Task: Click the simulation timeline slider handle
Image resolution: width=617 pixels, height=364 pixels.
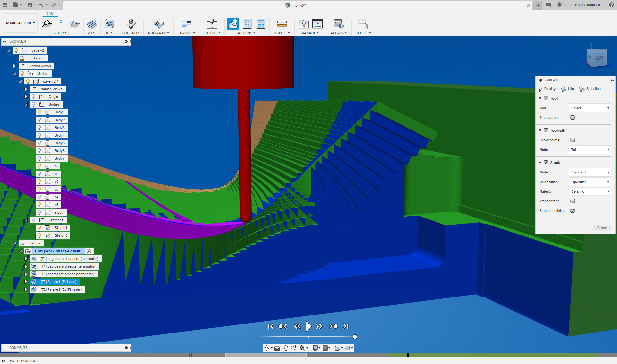Action: 355,337
